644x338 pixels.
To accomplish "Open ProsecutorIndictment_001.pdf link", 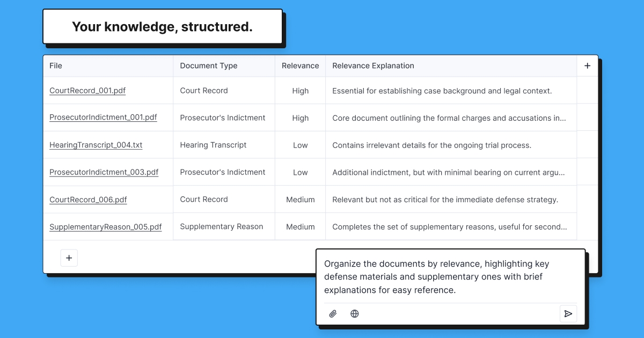I will tap(103, 118).
